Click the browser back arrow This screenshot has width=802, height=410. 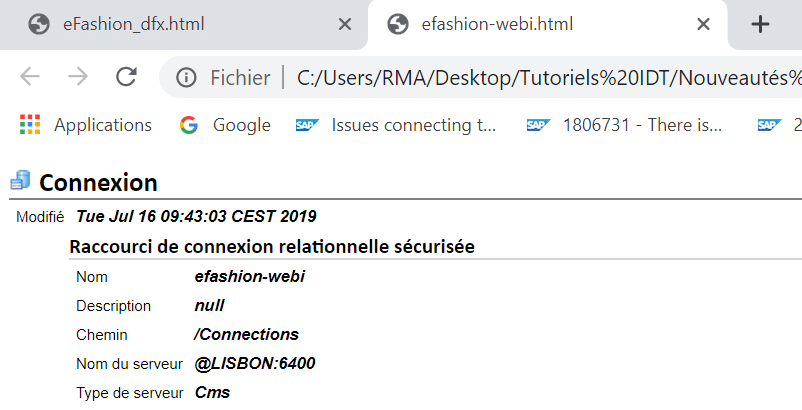[30, 77]
